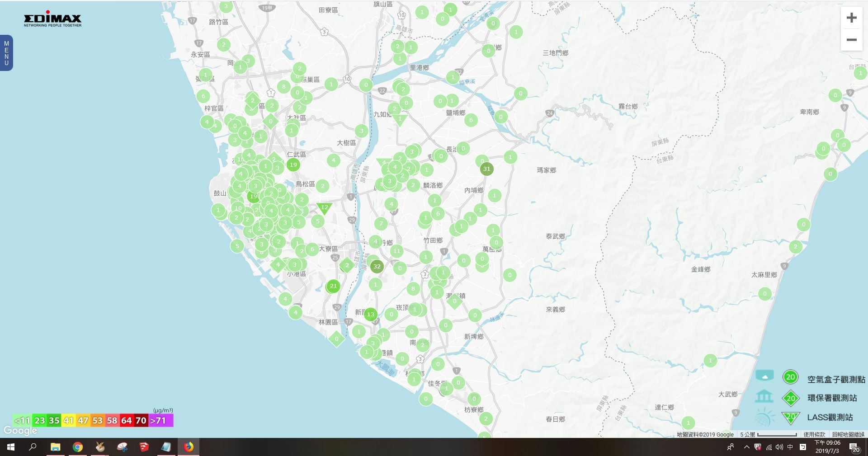Screen dimensions: 868x456
Task: Switch to Firefox in the taskbar
Action: coord(189,447)
